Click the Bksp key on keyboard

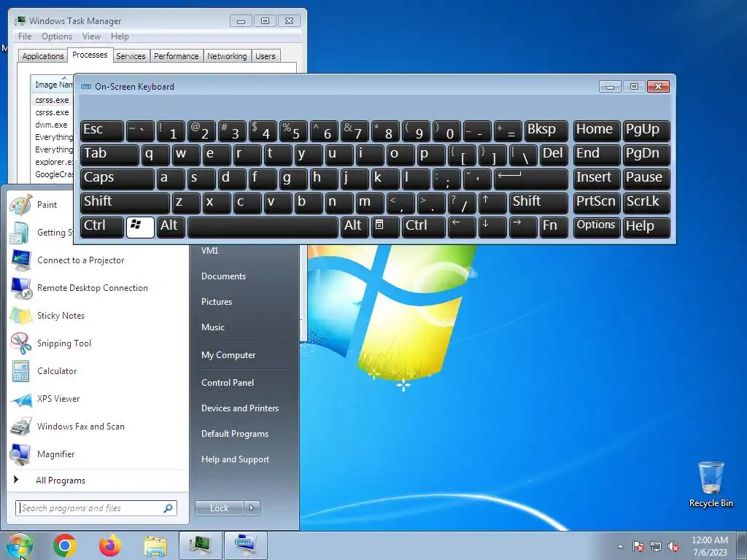[x=546, y=131]
